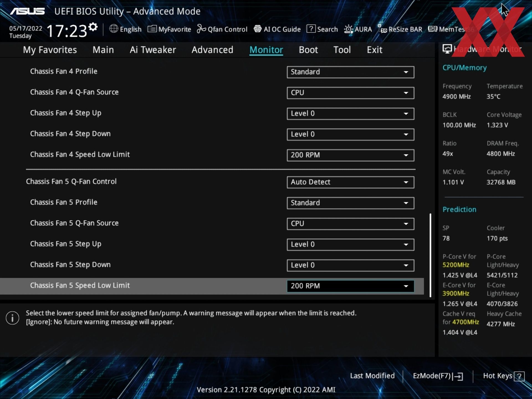This screenshot has height=399, width=532.
Task: Click the settings gear next to the clock
Action: 93,27
